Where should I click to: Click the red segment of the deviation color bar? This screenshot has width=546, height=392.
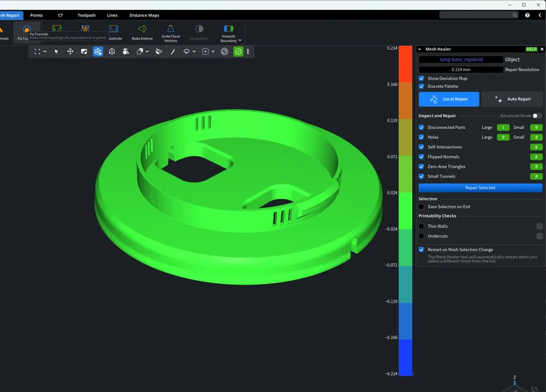[405, 64]
